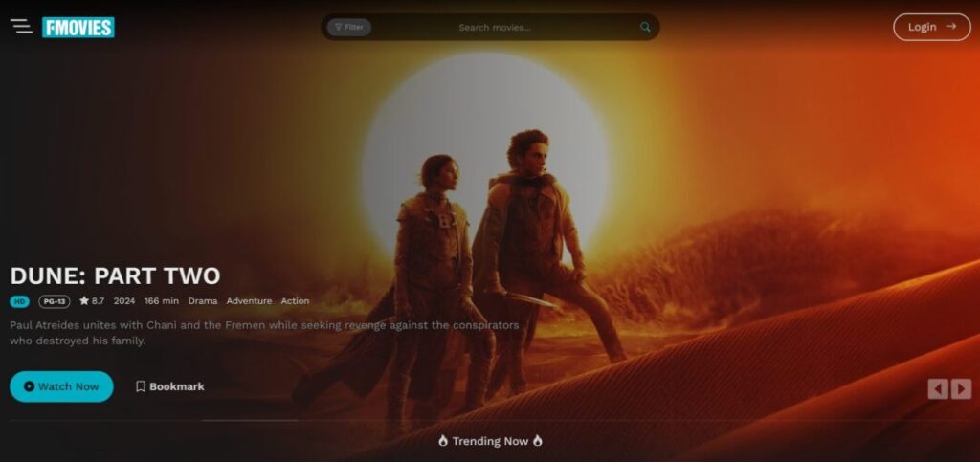
Task: Open the Drama genre link
Action: (x=203, y=301)
